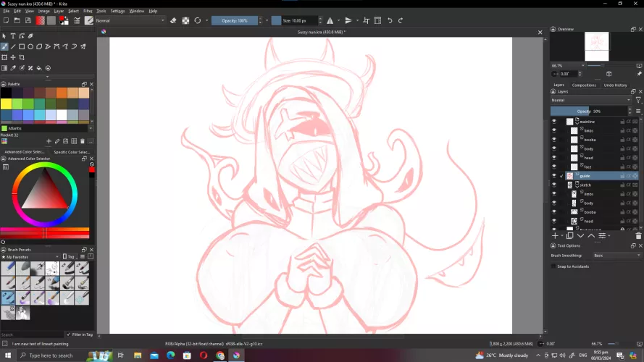Select the Color Sampler eyedropper tool

click(x=13, y=68)
